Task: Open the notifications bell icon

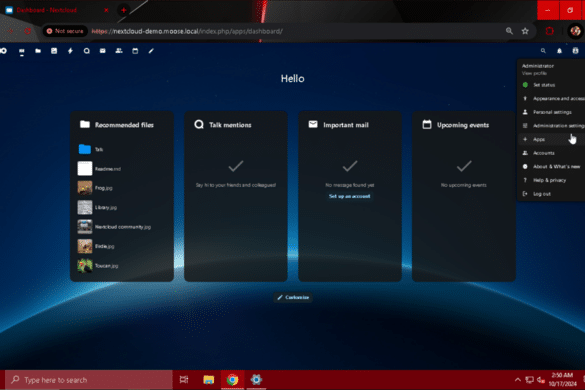Action: (559, 51)
